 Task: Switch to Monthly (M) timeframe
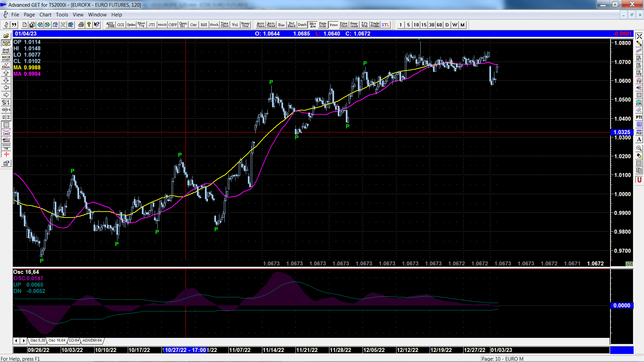[463, 25]
